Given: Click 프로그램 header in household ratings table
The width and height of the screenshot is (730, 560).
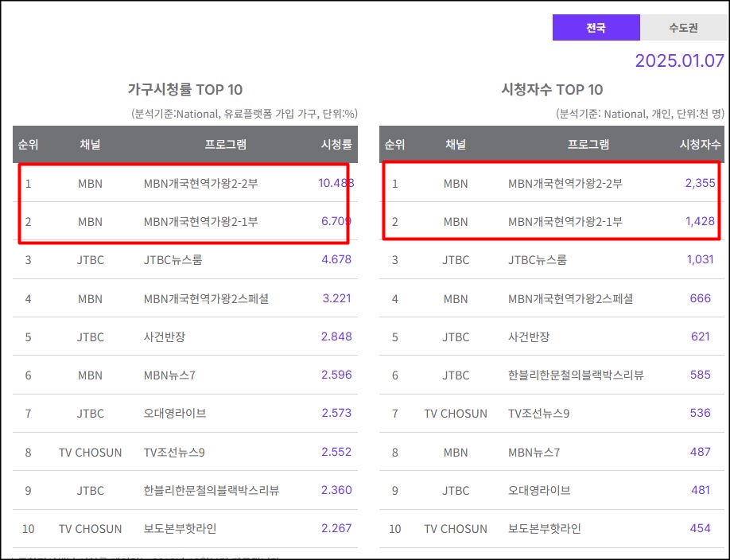Looking at the screenshot, I should click(225, 145).
